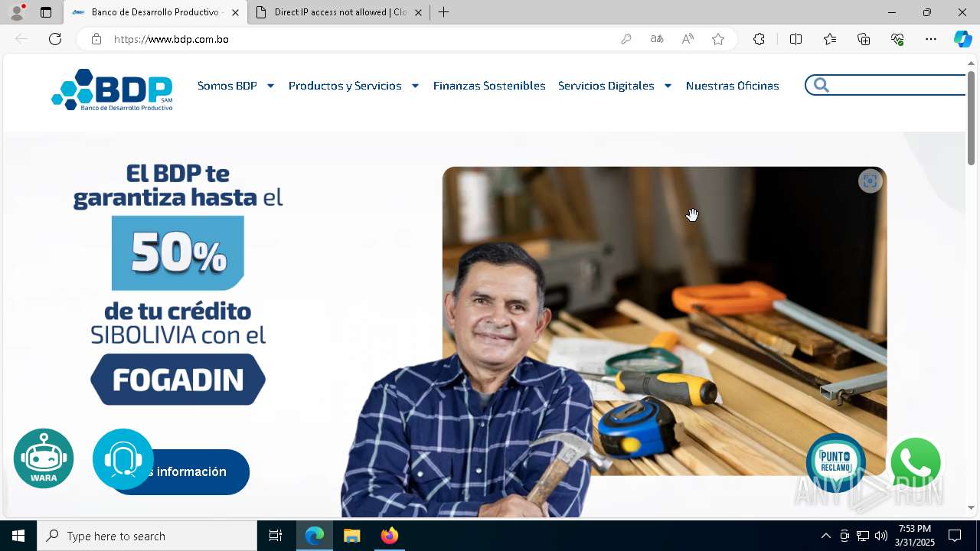
Task: Launch Firefox from the taskbar
Action: [x=390, y=536]
